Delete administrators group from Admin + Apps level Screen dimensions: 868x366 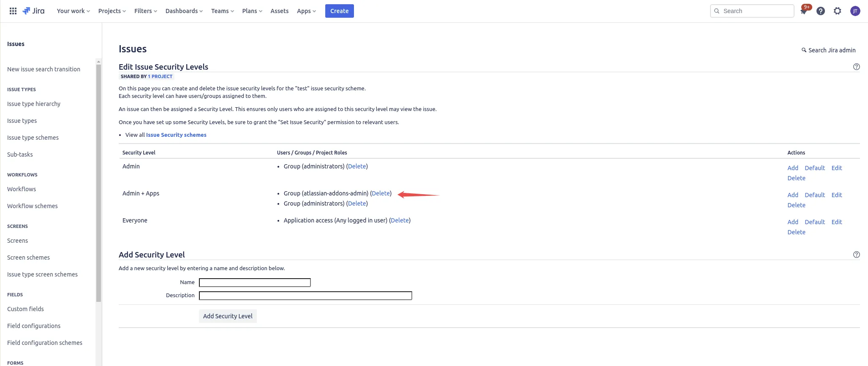(x=357, y=203)
